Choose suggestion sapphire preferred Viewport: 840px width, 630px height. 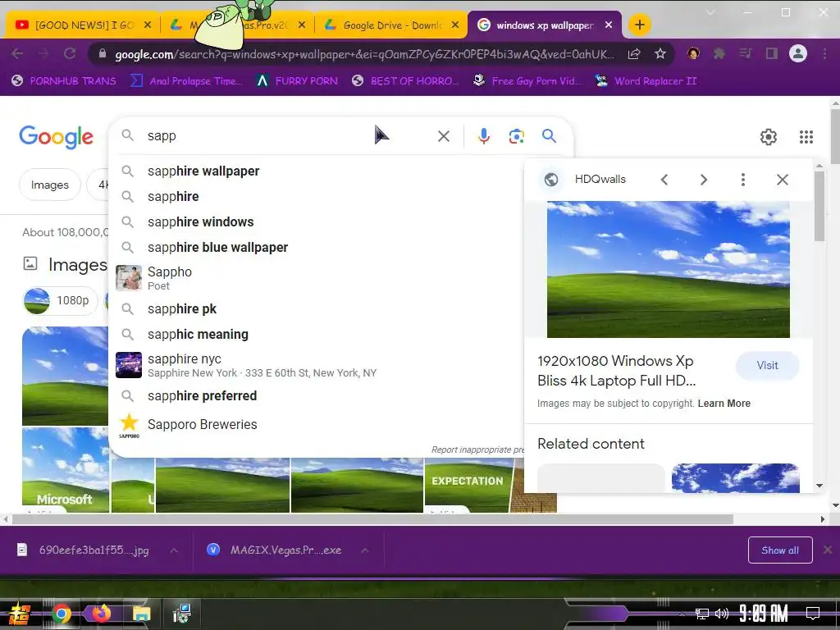[316, 395]
